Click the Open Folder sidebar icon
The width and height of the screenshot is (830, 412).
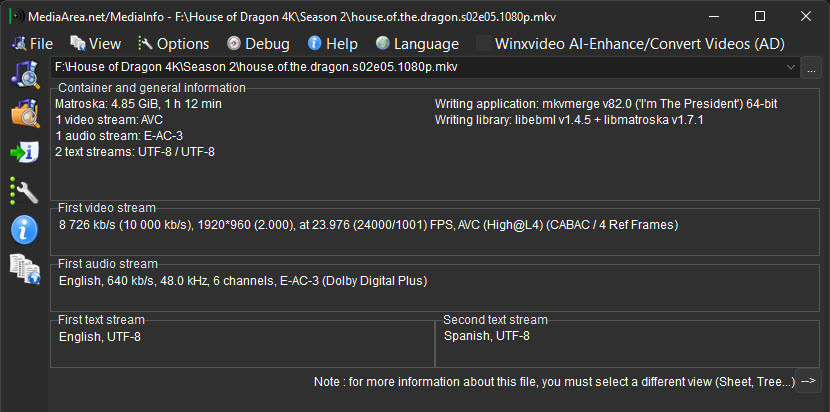[x=24, y=113]
